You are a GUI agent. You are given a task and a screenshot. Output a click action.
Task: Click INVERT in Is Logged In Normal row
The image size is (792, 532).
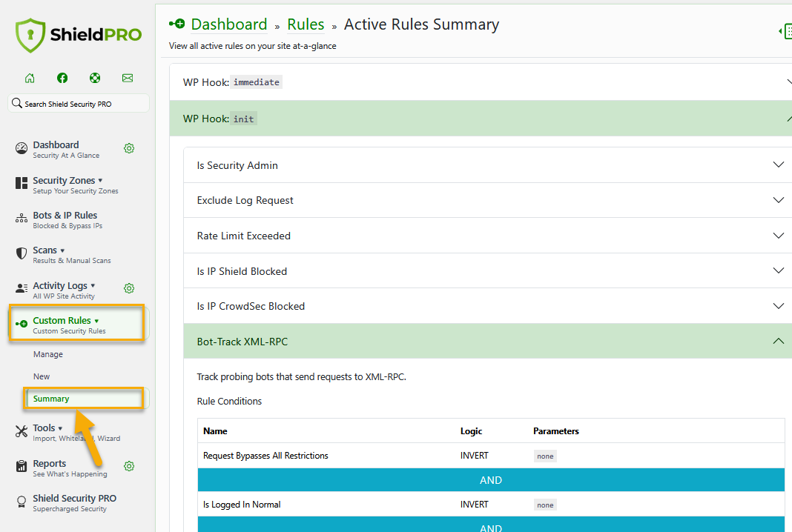pyautogui.click(x=475, y=505)
